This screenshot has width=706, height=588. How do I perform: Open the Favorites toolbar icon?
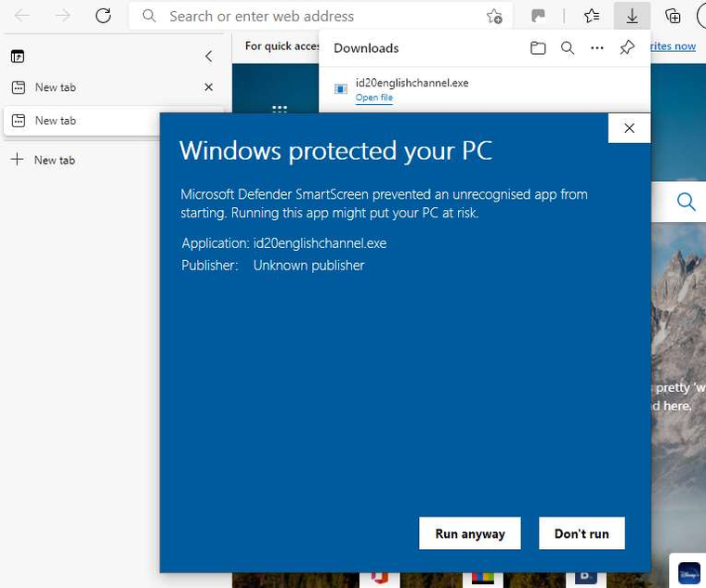pos(591,16)
